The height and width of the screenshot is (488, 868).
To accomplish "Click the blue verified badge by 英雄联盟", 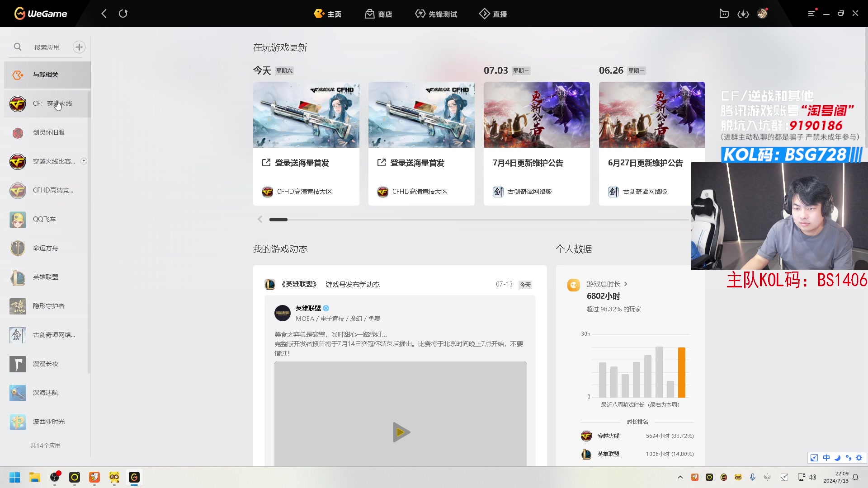I will click(x=326, y=308).
